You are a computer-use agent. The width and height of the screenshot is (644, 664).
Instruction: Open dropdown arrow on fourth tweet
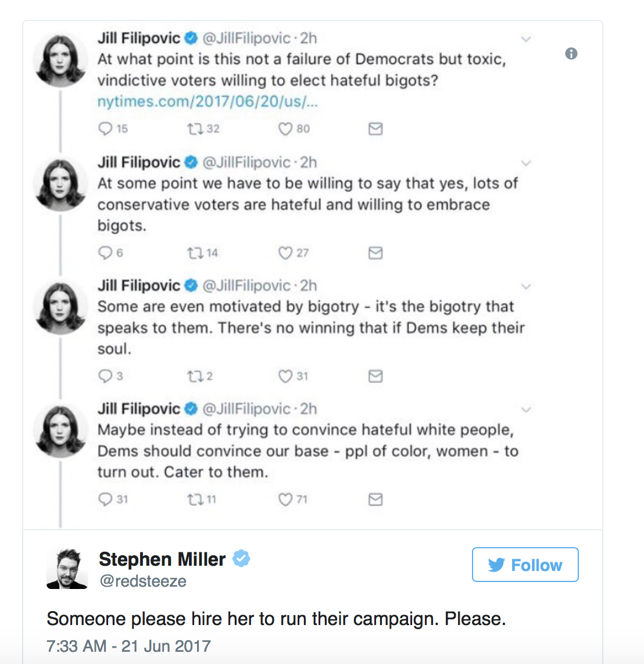point(526,409)
